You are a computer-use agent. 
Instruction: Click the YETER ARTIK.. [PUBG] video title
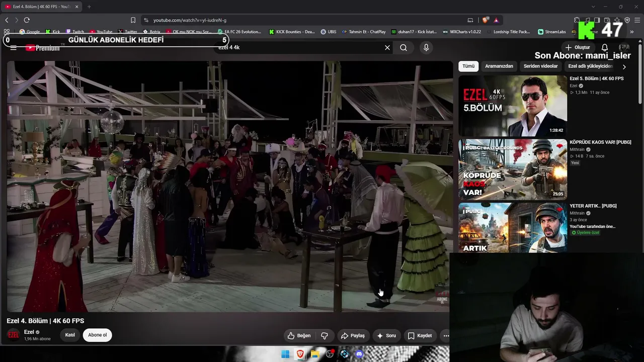(x=593, y=206)
